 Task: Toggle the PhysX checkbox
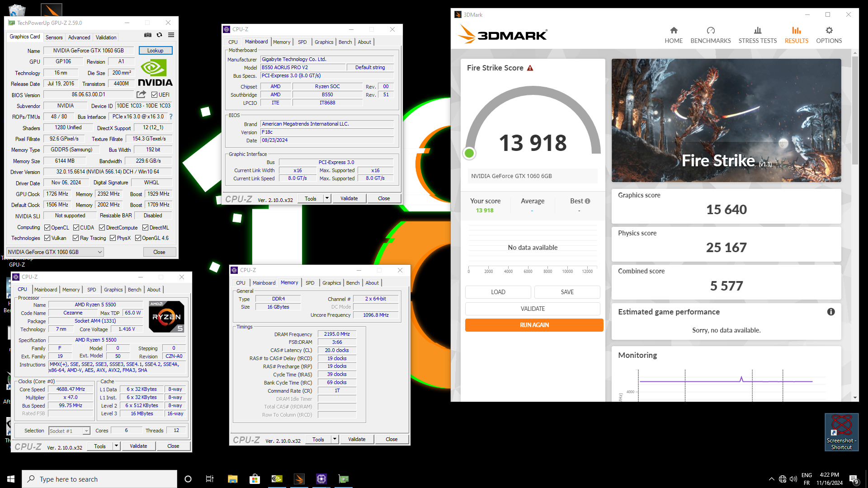click(x=113, y=238)
